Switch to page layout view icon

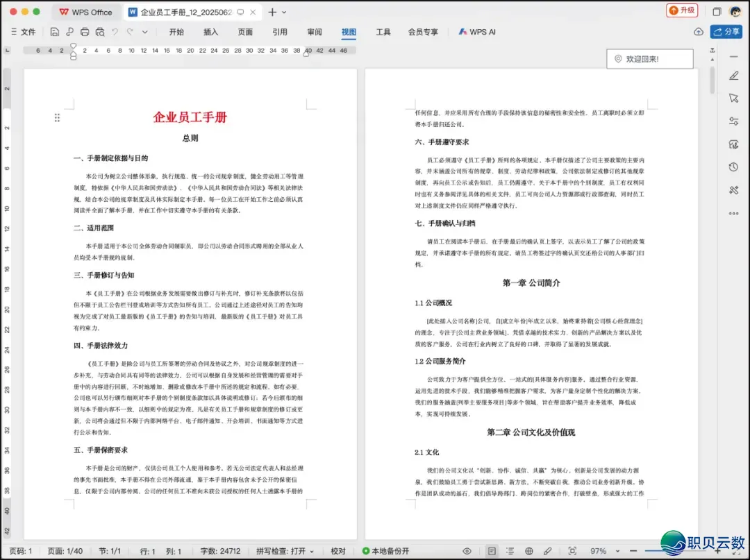[492, 551]
